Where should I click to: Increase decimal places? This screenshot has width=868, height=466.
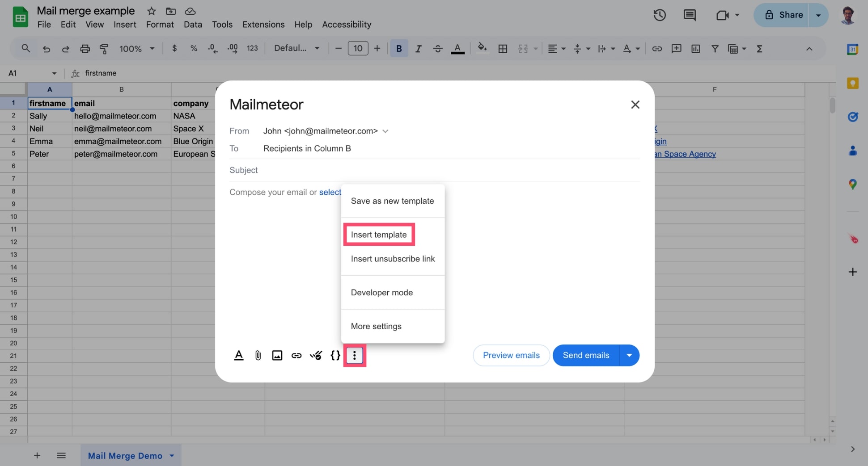tap(233, 49)
